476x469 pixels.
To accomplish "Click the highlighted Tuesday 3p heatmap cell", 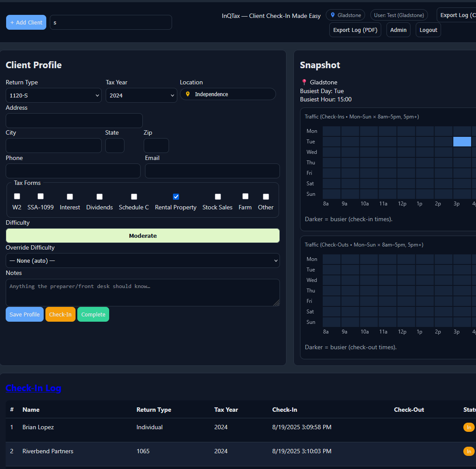I will [462, 142].
